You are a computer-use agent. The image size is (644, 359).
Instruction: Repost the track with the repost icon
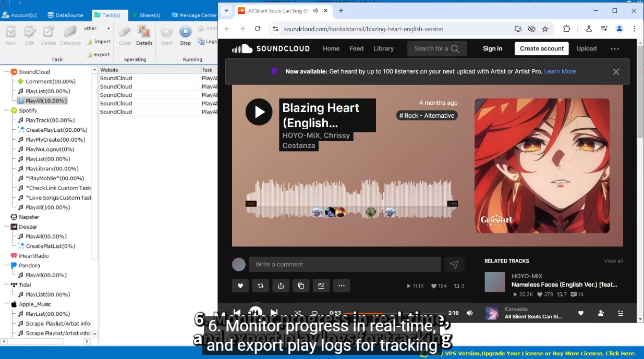[261, 286]
